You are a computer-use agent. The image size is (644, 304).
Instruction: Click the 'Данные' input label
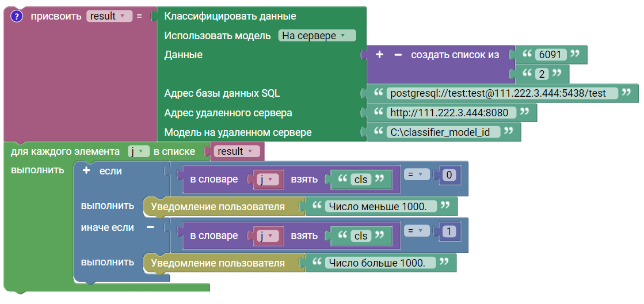pos(183,55)
